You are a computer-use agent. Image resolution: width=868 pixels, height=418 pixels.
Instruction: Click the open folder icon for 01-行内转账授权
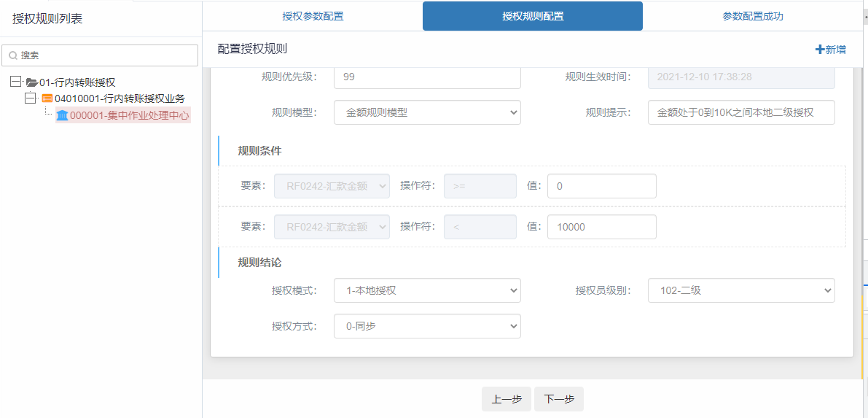pyautogui.click(x=31, y=82)
